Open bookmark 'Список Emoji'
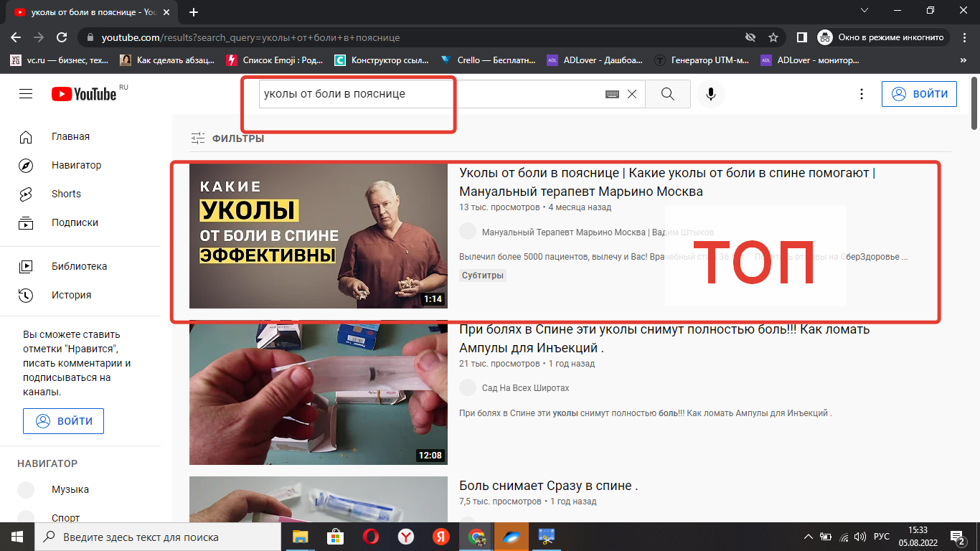The height and width of the screenshot is (551, 980). 274,60
